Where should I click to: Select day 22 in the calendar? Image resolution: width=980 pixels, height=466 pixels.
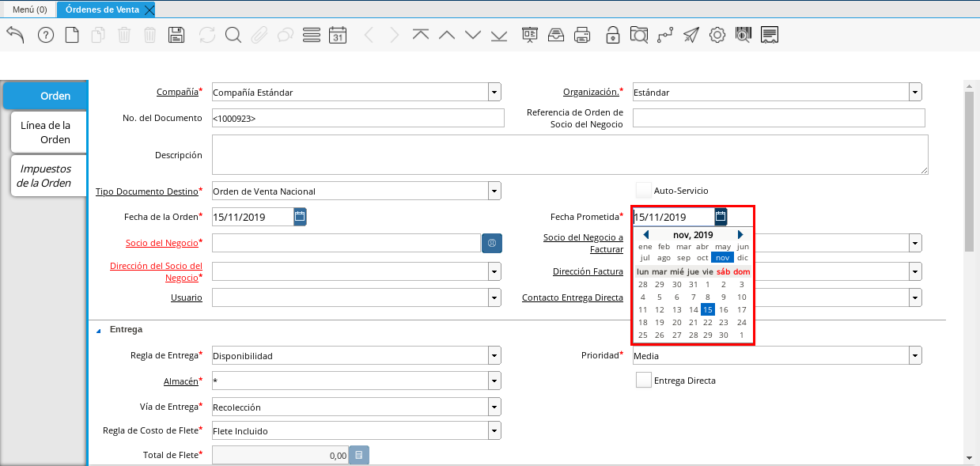(x=707, y=322)
